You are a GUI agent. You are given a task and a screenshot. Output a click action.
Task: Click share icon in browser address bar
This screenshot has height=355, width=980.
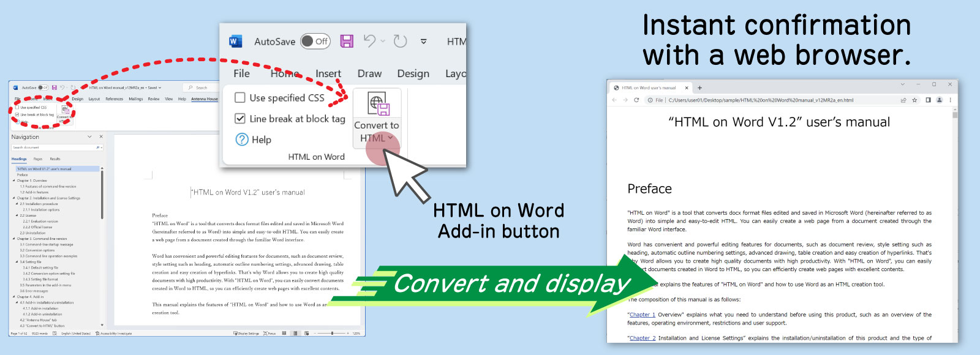[903, 100]
